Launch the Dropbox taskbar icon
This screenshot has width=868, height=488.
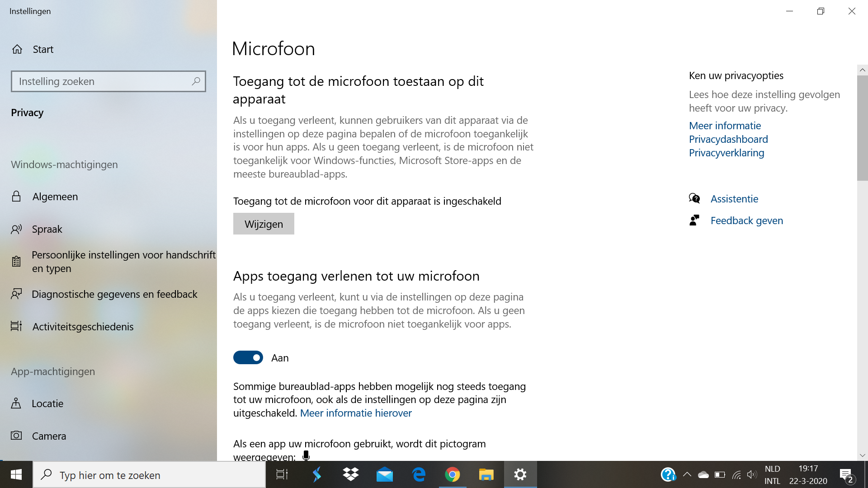tap(351, 474)
